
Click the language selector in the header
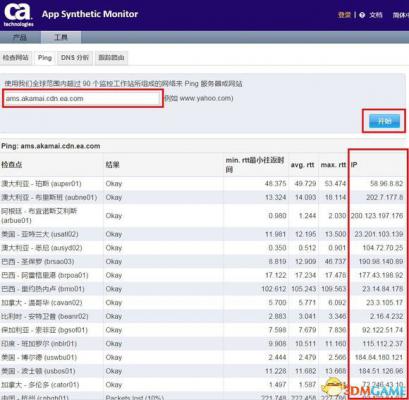click(x=401, y=15)
